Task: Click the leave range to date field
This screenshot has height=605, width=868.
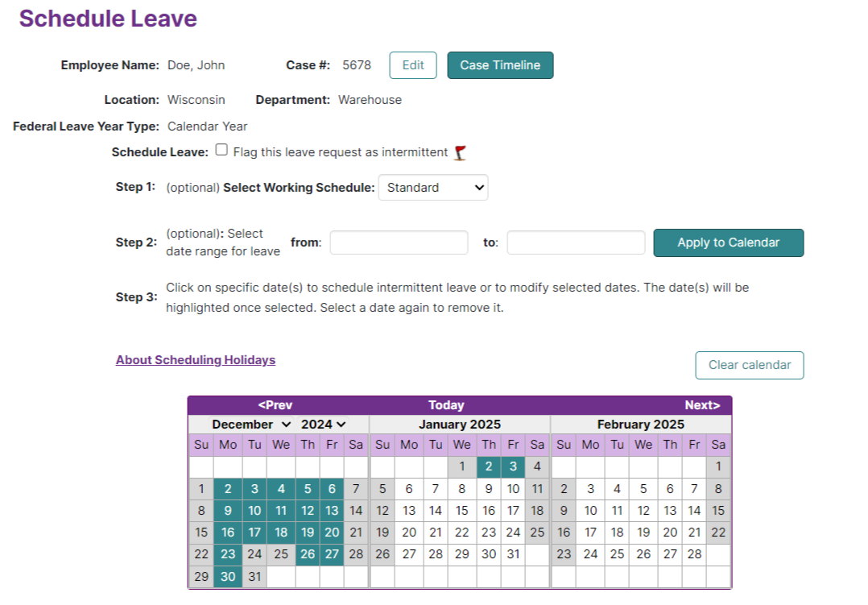Action: click(x=577, y=242)
